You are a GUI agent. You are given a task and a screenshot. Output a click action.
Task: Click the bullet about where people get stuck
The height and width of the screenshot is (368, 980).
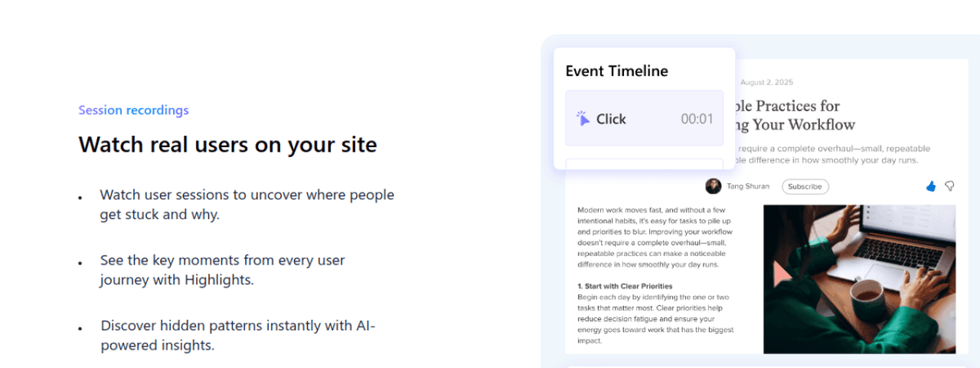(x=247, y=204)
